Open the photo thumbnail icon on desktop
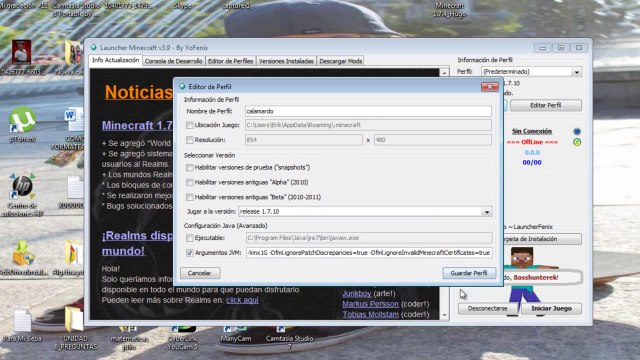 pyautogui.click(x=21, y=51)
